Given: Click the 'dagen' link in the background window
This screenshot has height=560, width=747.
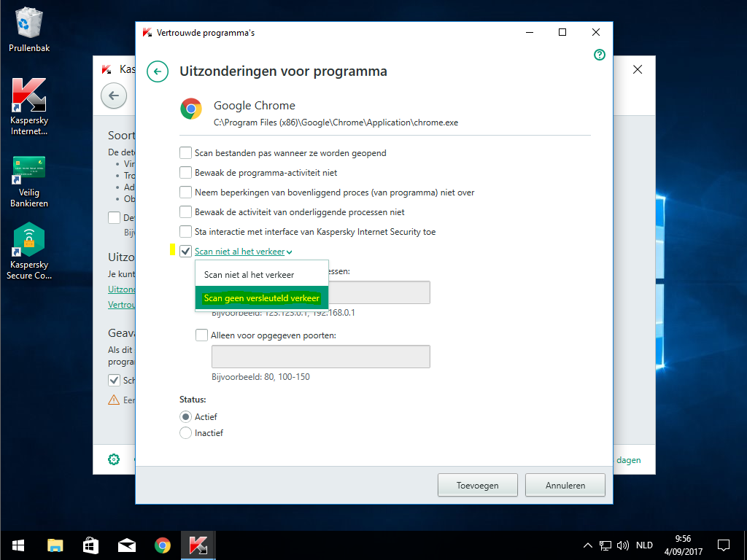Looking at the screenshot, I should click(628, 460).
